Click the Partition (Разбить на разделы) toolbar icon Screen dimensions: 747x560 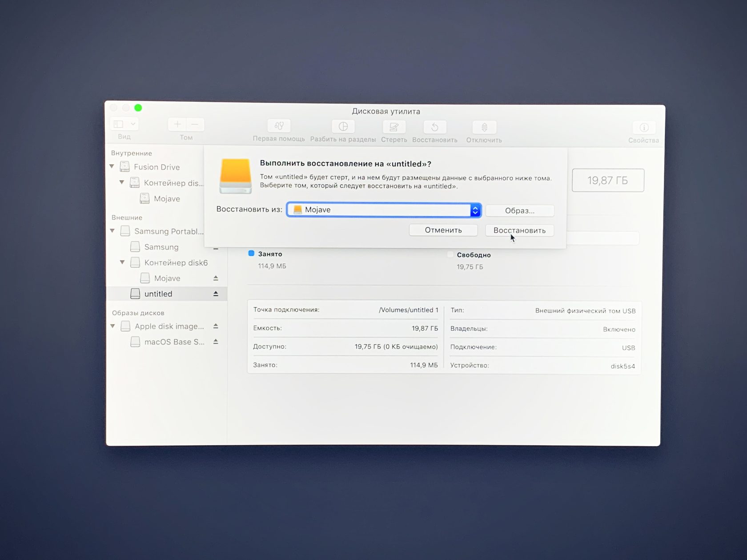pyautogui.click(x=343, y=127)
